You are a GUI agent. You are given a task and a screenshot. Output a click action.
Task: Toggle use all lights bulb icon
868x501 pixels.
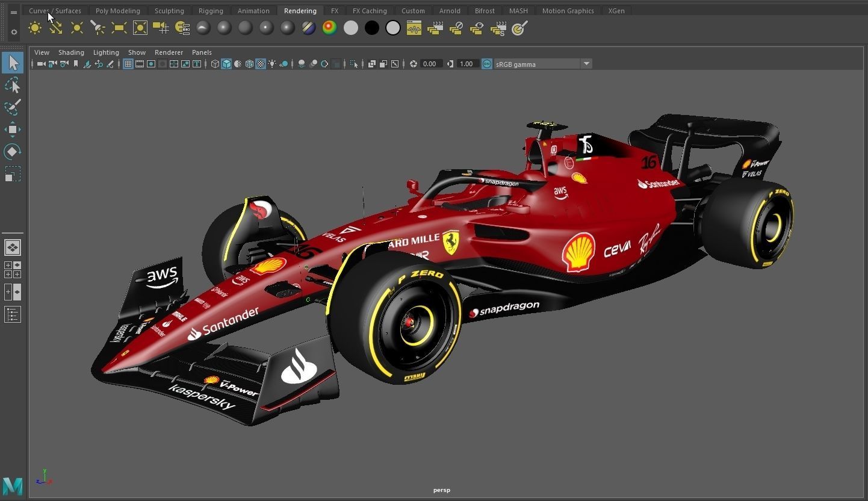[271, 64]
